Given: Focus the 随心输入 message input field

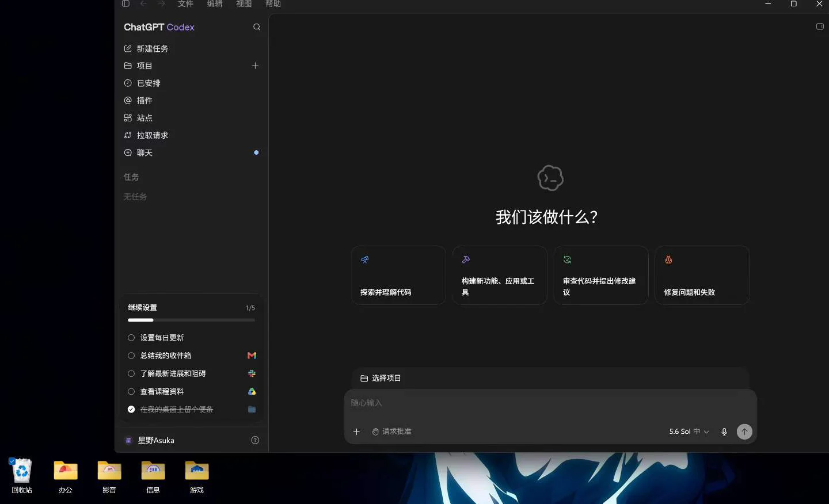Looking at the screenshot, I should [x=550, y=403].
